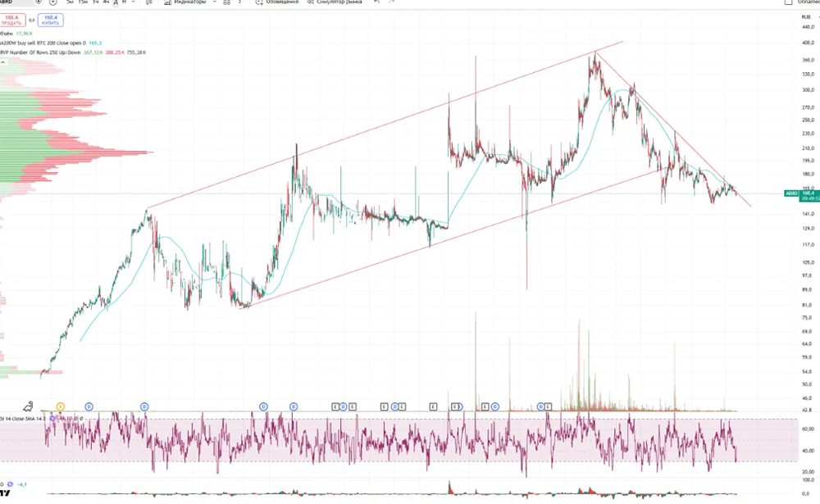The image size is (820, 504).
Task: Click the orange S split marker
Action: click(60, 406)
